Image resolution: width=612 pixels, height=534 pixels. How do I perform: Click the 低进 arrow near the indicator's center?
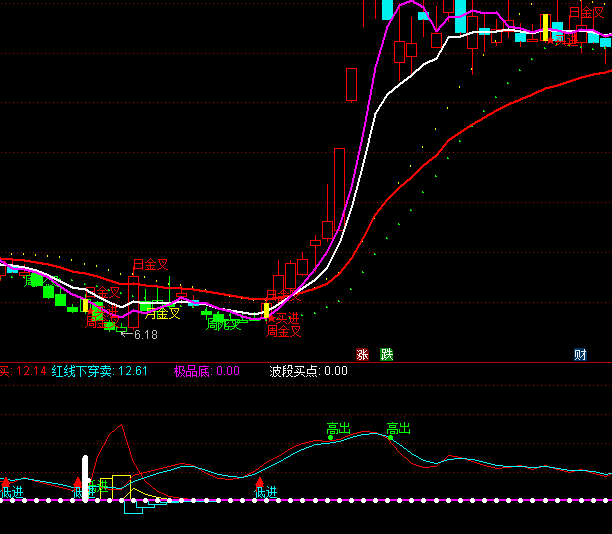(x=262, y=485)
